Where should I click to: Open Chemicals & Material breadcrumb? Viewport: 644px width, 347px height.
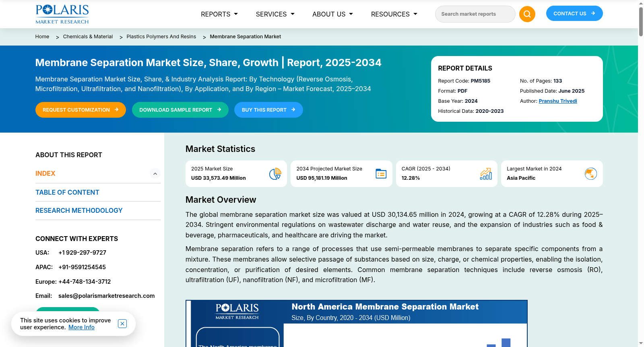point(88,37)
